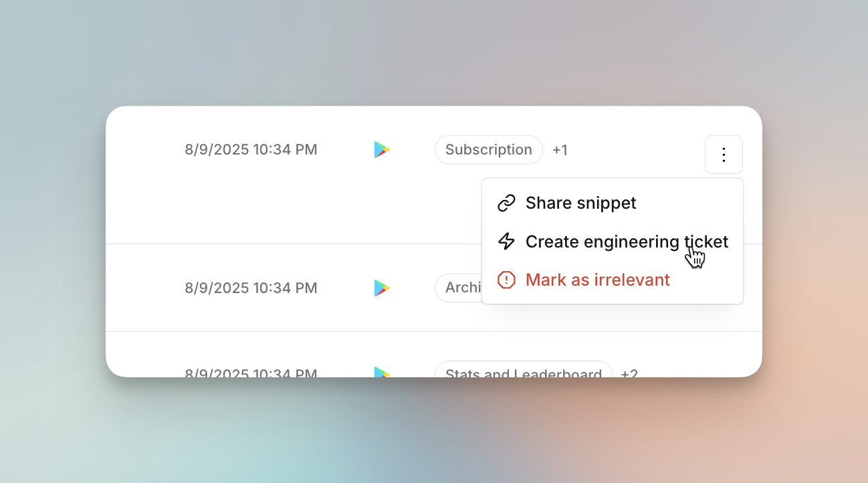Screen dimensions: 868x483
Task: Click the Google Play icon in the first row
Action: (382, 149)
